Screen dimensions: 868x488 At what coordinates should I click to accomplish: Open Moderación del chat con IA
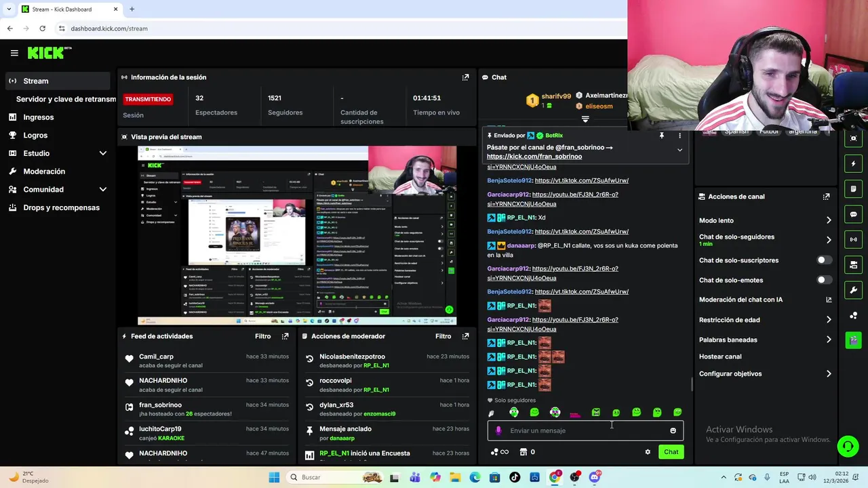[x=765, y=300]
